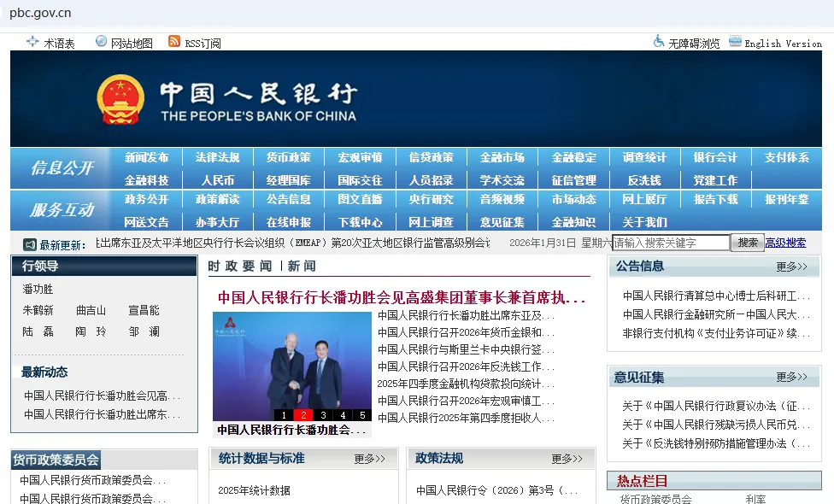Viewport: 834px width, 504px height.
Task: Select 人民币 menu item
Action: [218, 180]
